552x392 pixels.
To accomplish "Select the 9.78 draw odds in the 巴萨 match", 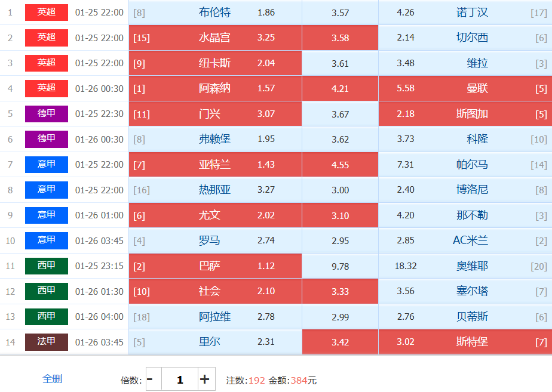I will [340, 266].
